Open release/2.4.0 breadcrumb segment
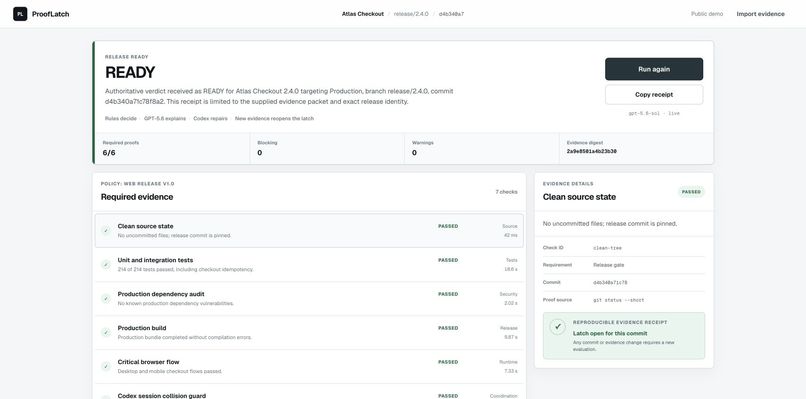The width and height of the screenshot is (806, 399). 411,14
